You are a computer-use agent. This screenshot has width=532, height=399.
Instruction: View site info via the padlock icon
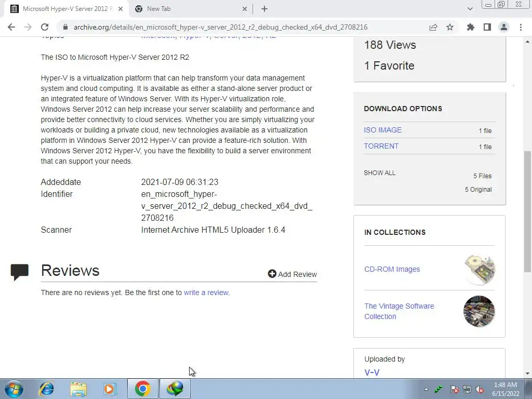point(65,27)
